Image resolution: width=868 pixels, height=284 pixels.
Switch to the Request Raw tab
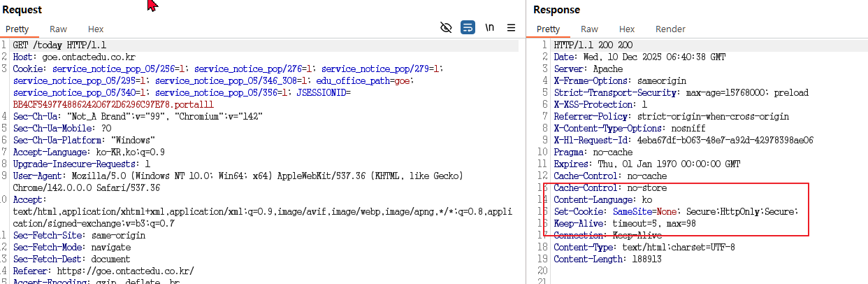tap(58, 29)
